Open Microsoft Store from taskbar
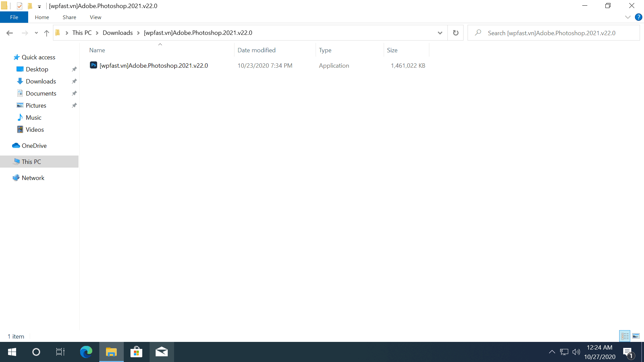 pyautogui.click(x=136, y=352)
